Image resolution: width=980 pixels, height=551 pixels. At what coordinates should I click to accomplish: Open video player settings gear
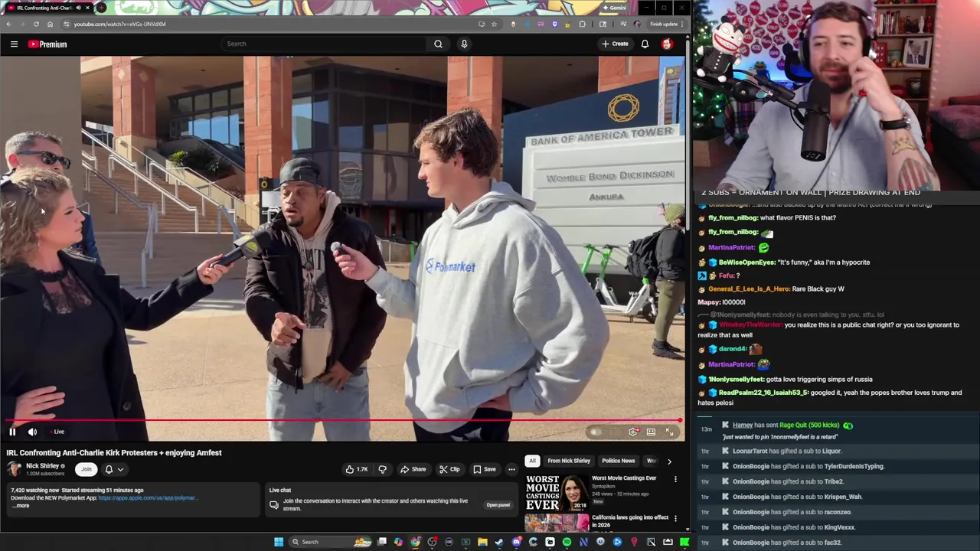632,432
